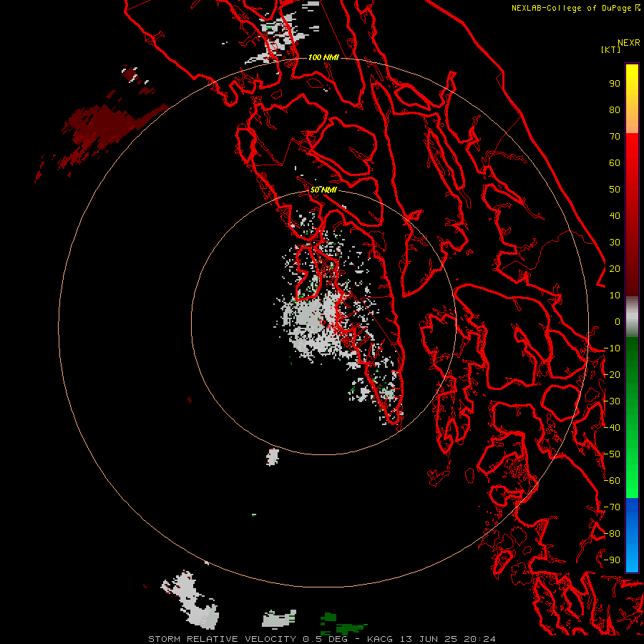Click the NEXR label above the color scale
This screenshot has width=644, height=644.
(628, 43)
